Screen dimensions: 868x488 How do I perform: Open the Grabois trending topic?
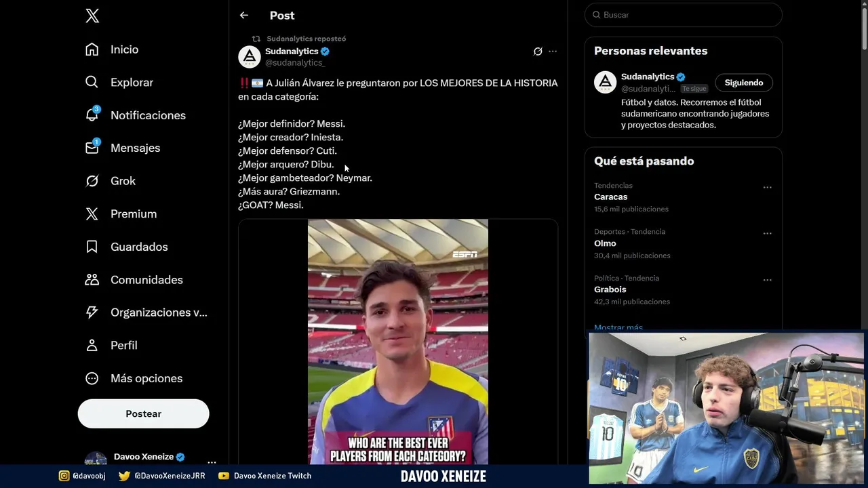point(610,289)
